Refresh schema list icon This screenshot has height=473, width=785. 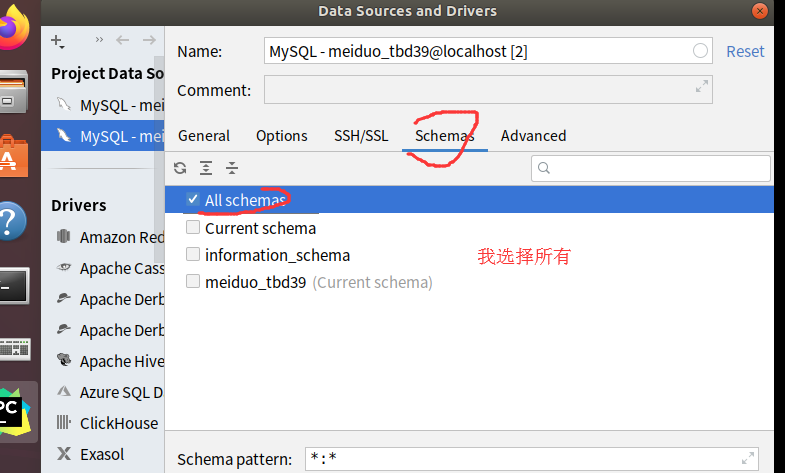(180, 168)
